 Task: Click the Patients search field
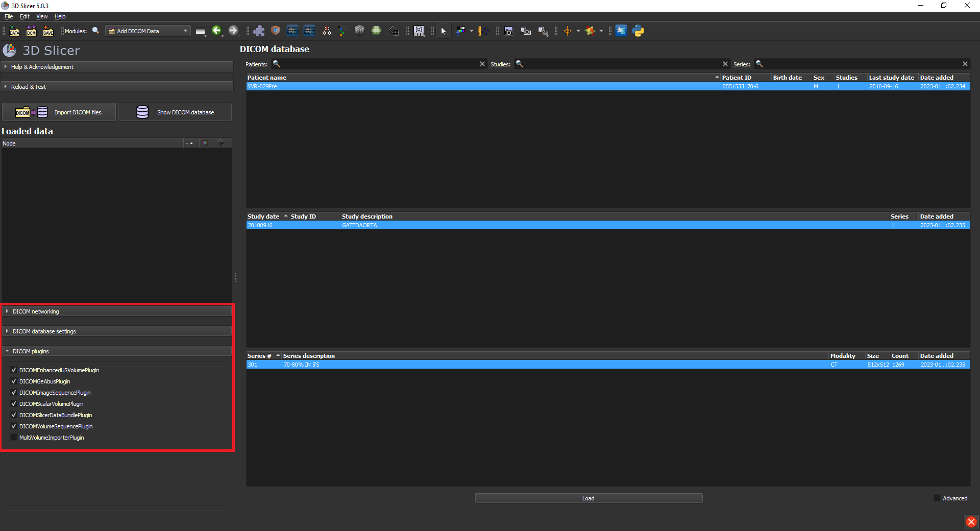point(380,64)
